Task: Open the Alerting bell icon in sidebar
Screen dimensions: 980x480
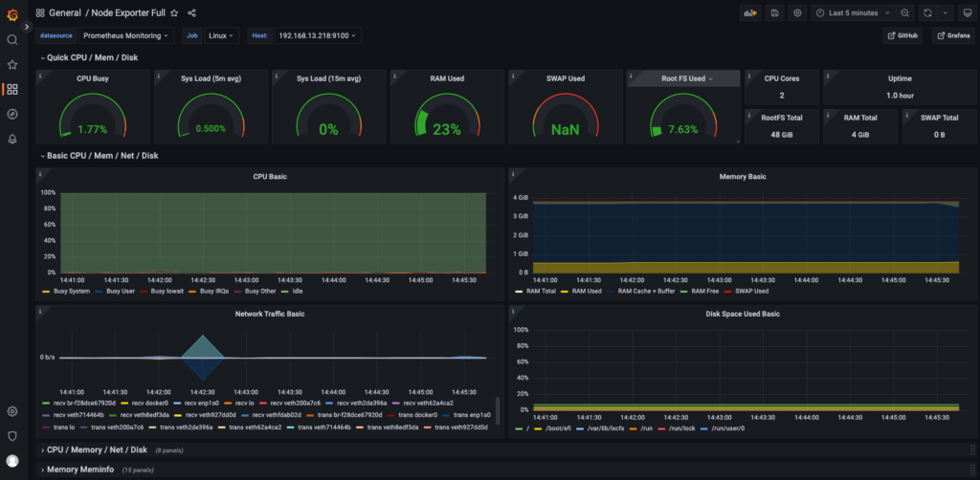Action: 11,139
